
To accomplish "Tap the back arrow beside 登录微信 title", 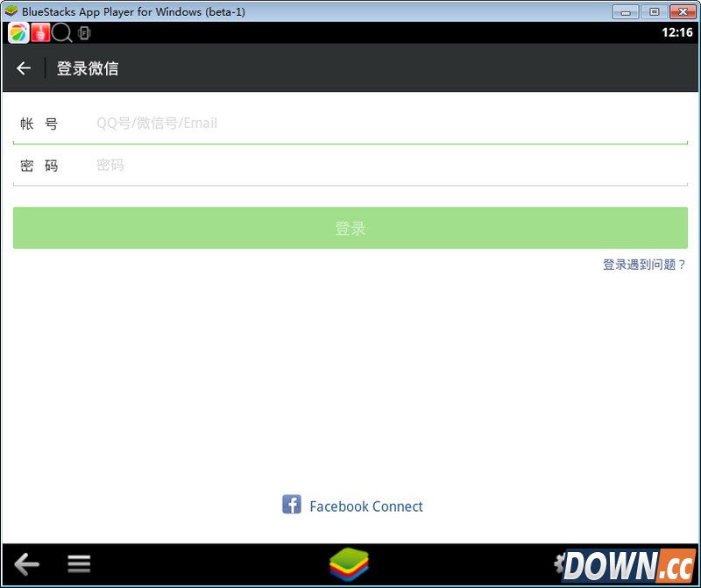I will click(x=23, y=67).
